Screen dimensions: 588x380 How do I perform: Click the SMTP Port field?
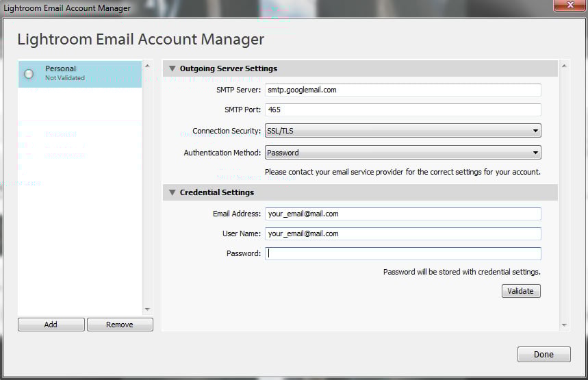click(x=402, y=110)
